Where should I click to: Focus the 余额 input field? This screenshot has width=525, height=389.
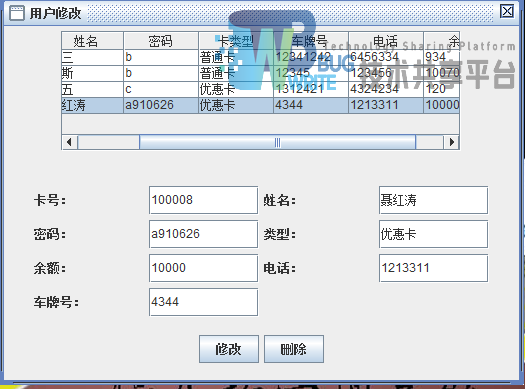click(x=204, y=268)
